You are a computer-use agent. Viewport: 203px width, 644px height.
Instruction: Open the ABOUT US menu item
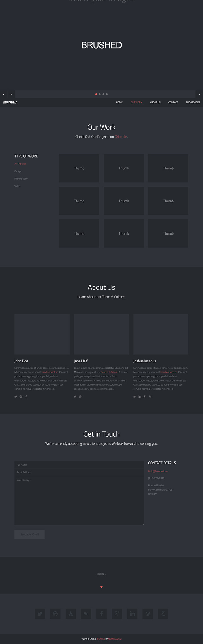(x=155, y=102)
